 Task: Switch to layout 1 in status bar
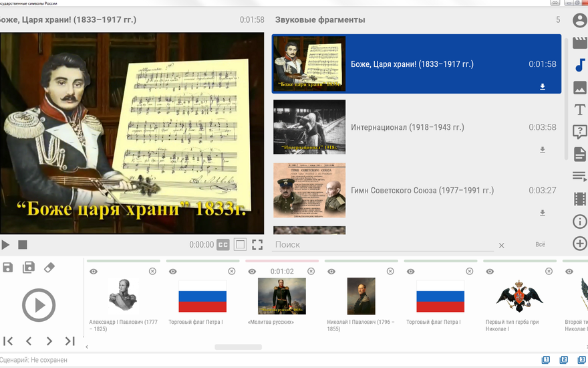click(546, 360)
